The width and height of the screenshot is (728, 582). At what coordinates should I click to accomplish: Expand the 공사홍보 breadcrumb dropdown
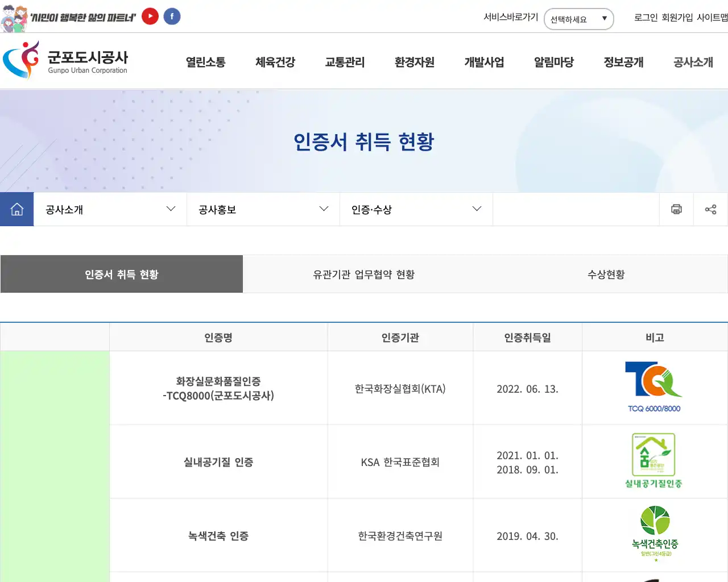(x=263, y=209)
